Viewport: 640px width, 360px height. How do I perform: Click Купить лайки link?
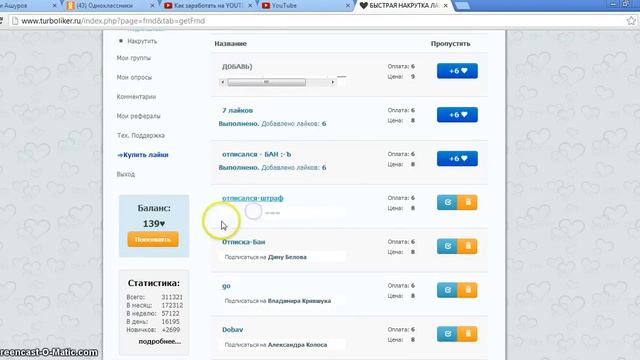click(x=143, y=155)
